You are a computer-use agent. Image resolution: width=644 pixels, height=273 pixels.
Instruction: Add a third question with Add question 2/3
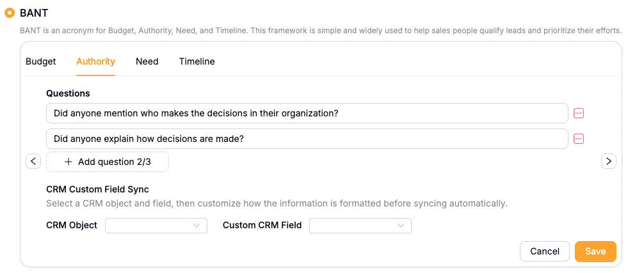(x=107, y=162)
